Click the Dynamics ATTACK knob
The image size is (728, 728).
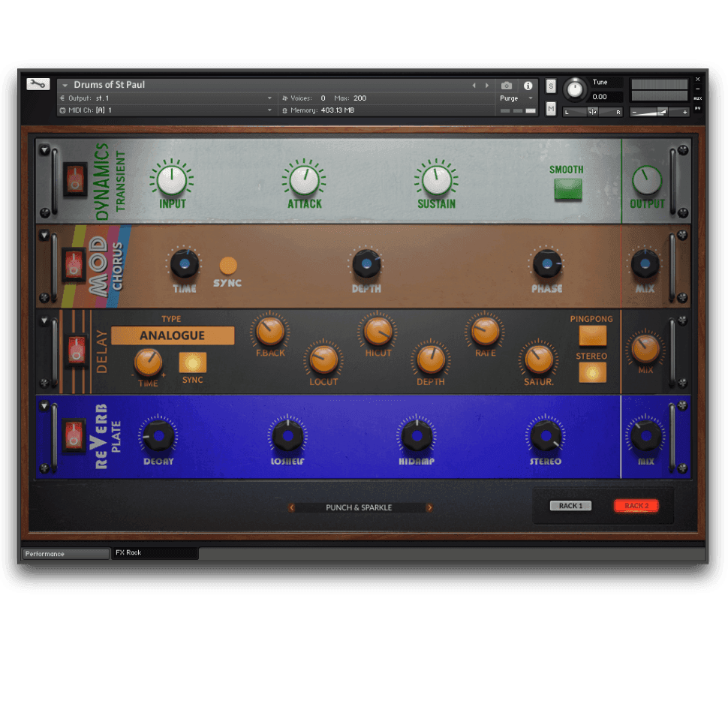pos(304,179)
